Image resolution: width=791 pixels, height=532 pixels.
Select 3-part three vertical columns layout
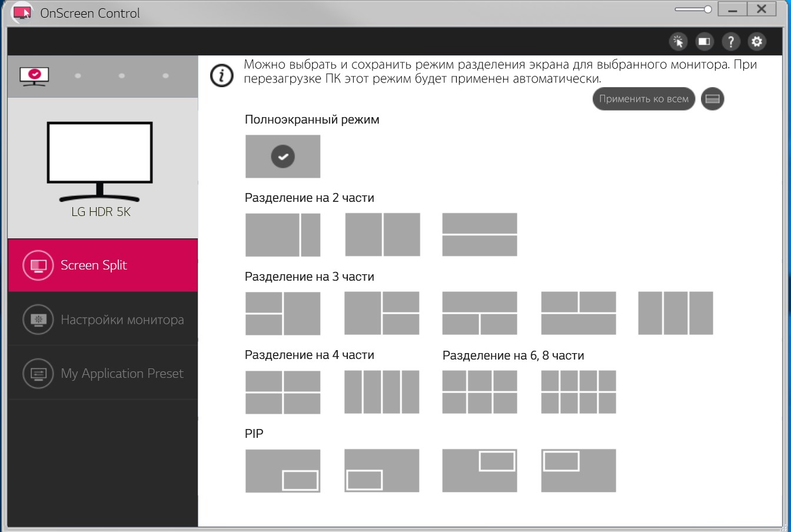676,313
